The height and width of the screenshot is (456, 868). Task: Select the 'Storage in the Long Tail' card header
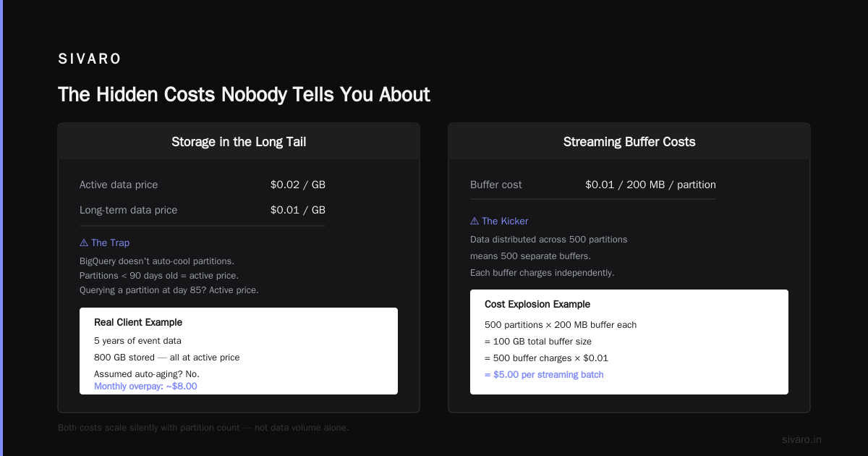click(x=239, y=142)
